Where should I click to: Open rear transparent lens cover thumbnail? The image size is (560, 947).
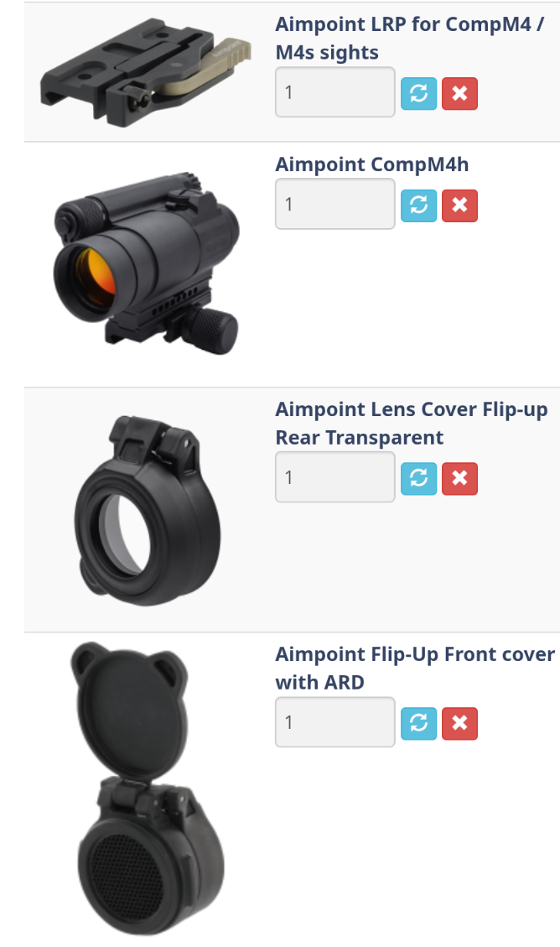pos(148,510)
